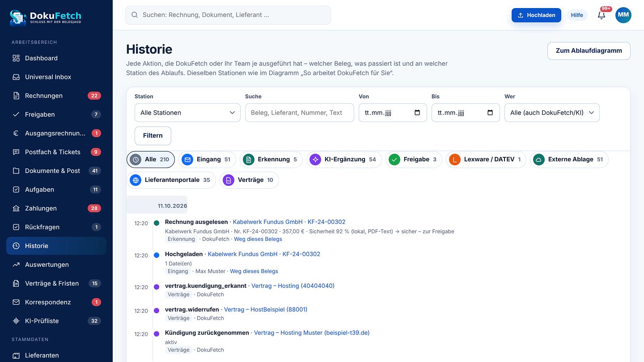Select the Eingang station filter chip
Screen dimensions: 644x362
[207, 160]
